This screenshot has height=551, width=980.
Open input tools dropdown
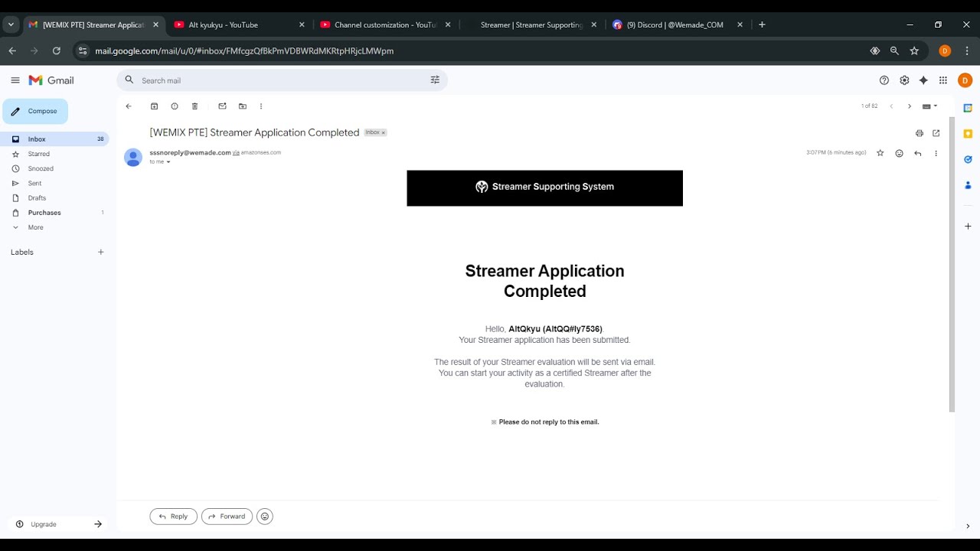pos(929,106)
